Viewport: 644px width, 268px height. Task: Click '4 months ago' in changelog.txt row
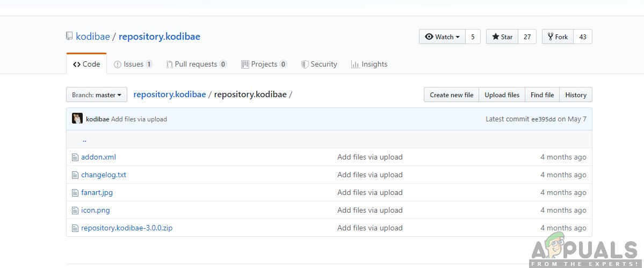pos(563,175)
